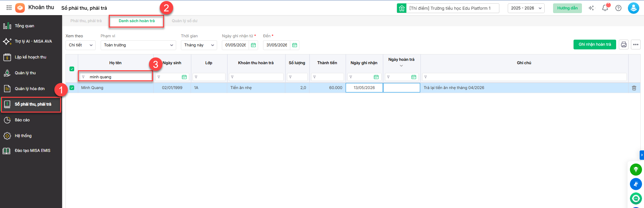Open the Phạm vi Toàn trường dropdown
The height and width of the screenshot is (208, 644).
point(138,45)
